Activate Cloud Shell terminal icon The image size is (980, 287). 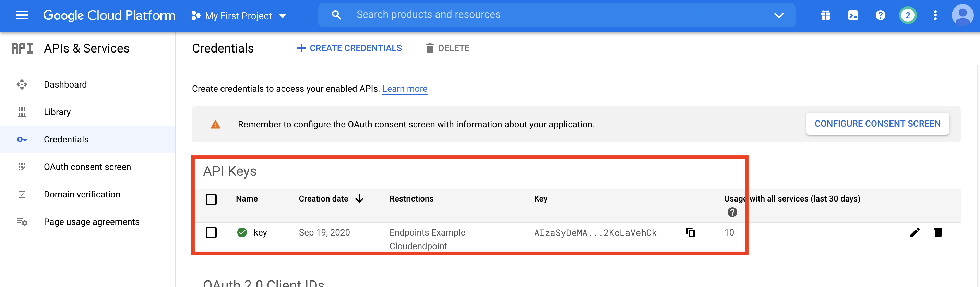853,15
